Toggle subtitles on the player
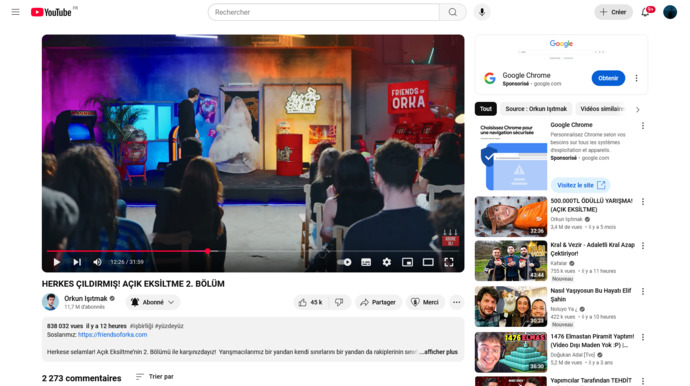 tap(366, 262)
